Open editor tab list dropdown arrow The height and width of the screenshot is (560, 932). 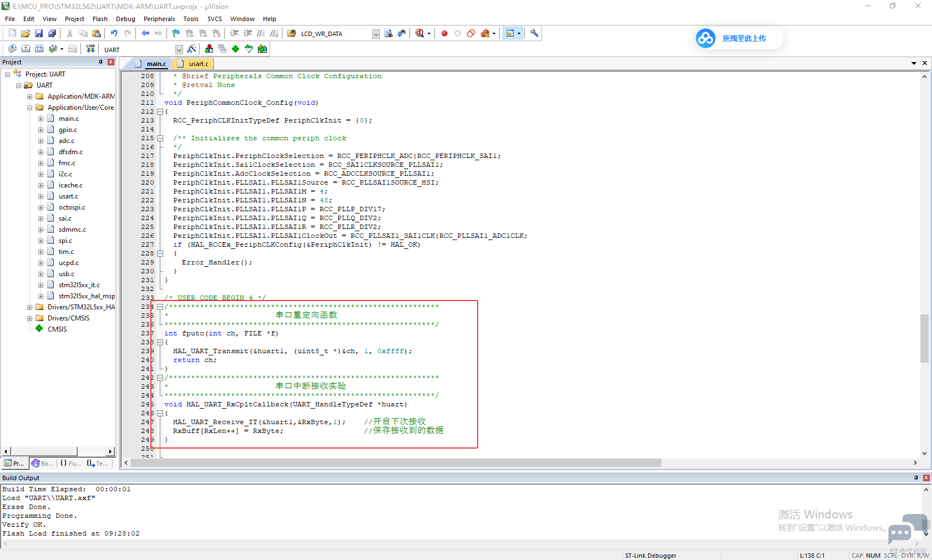click(x=914, y=63)
